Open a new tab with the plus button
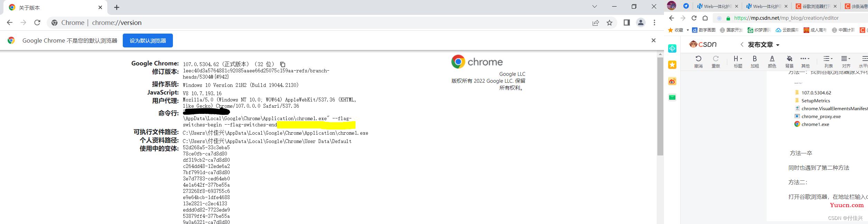Screen dimensions: 868x224 (x=117, y=7)
